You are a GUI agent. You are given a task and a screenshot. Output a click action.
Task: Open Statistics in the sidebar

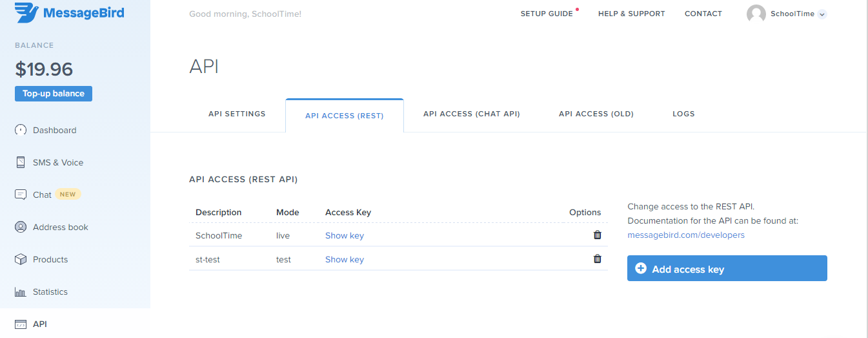[x=50, y=291]
